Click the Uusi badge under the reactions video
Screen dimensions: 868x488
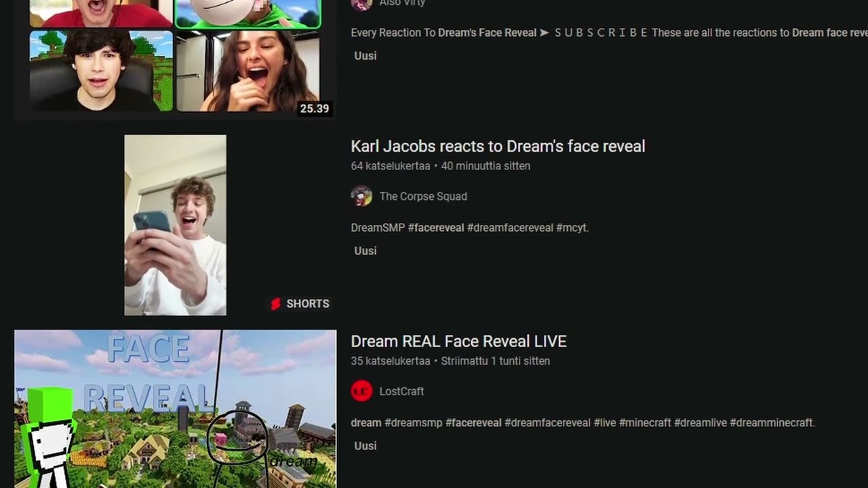(x=366, y=56)
